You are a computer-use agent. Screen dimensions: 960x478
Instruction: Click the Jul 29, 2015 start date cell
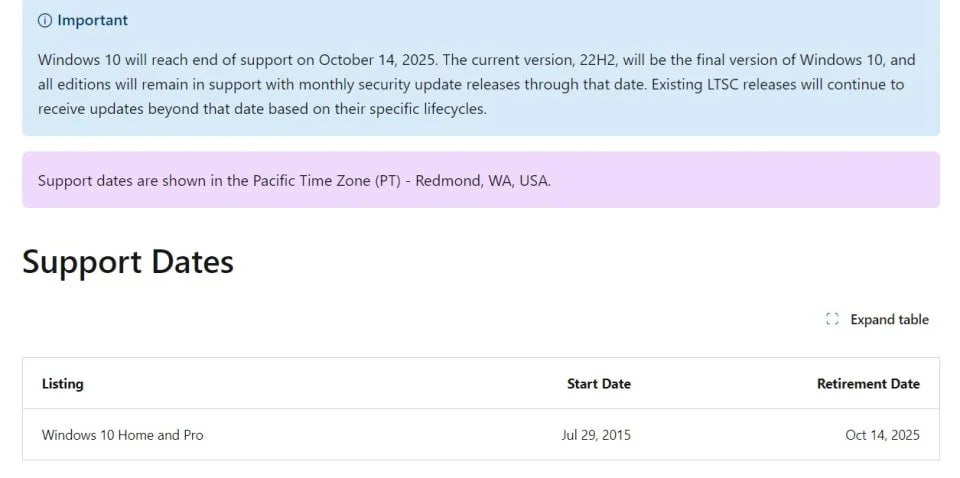596,435
